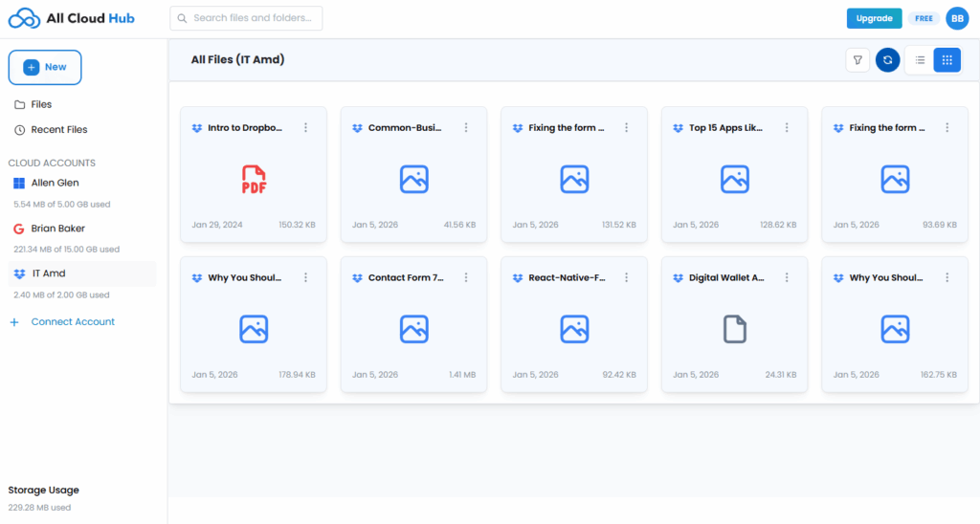Open more options for Common-Busi... file
Viewport: 980px width, 524px height.
(x=466, y=127)
